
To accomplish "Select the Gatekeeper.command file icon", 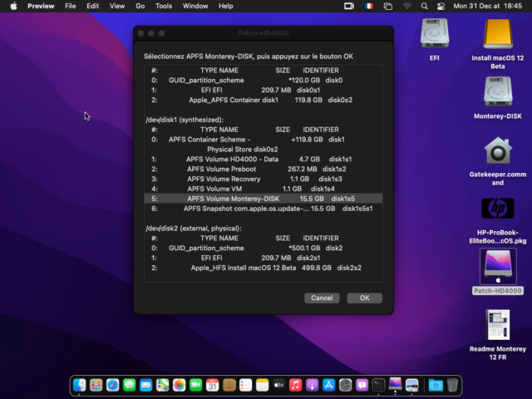I will (498, 150).
